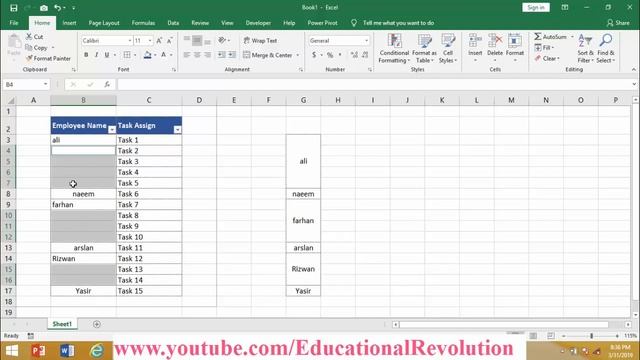Click the Share button
This screenshot has height=360, width=640.
point(618,23)
